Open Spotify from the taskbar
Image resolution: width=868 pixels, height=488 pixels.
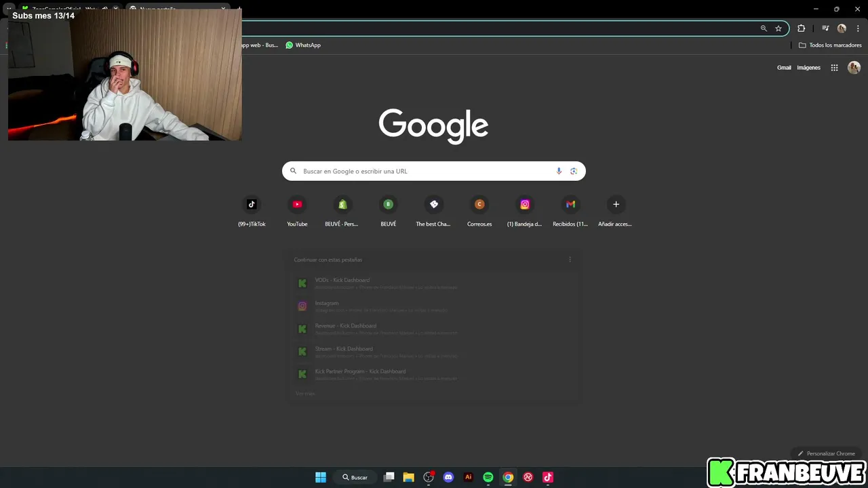488,477
